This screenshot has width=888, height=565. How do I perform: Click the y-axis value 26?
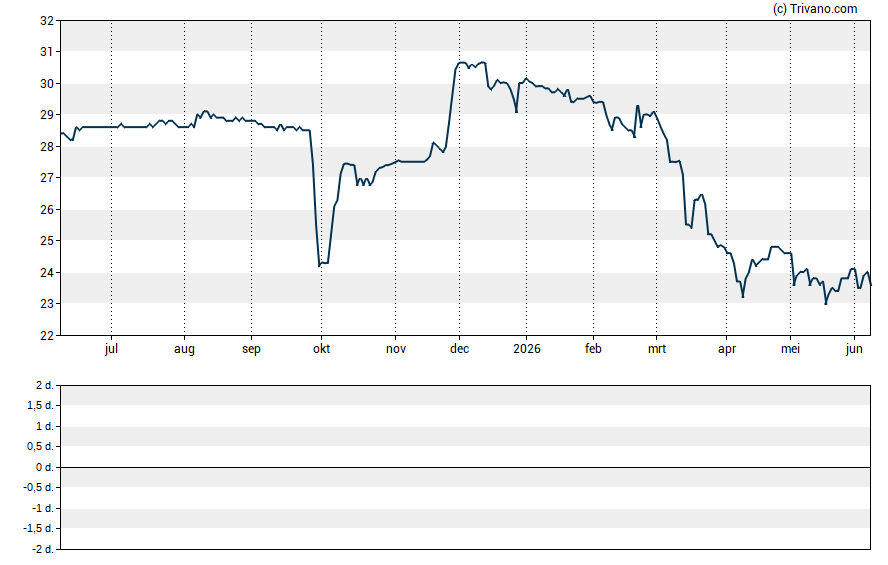pos(47,209)
